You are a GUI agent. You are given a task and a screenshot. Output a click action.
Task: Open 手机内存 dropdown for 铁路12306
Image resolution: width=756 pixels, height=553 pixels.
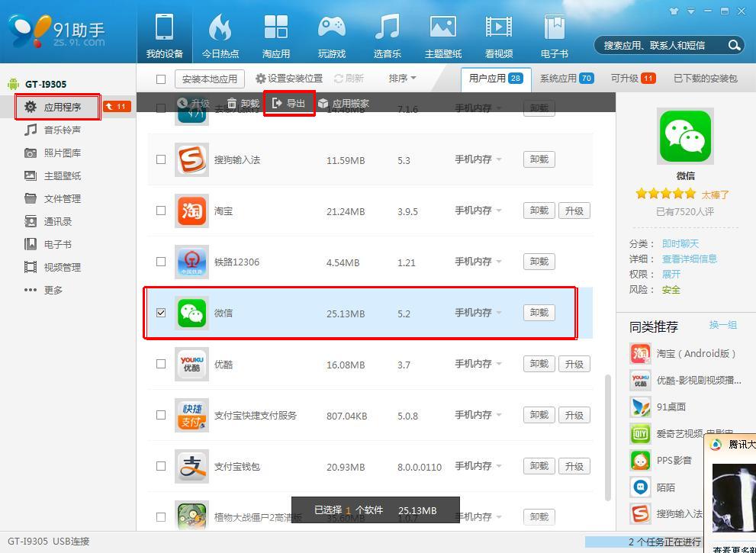pos(478,262)
